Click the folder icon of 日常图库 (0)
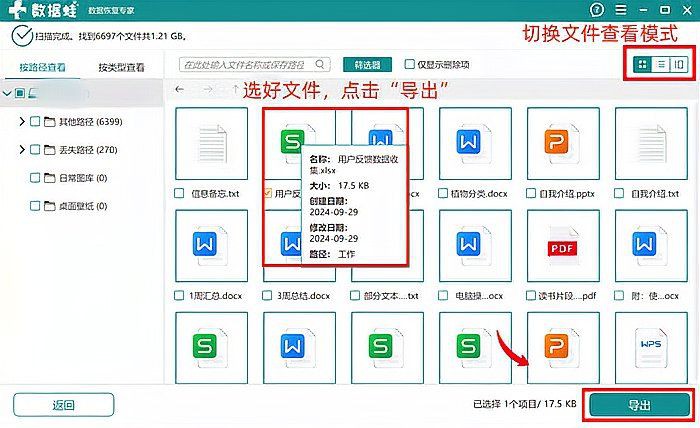This screenshot has height=428, width=700. point(50,178)
